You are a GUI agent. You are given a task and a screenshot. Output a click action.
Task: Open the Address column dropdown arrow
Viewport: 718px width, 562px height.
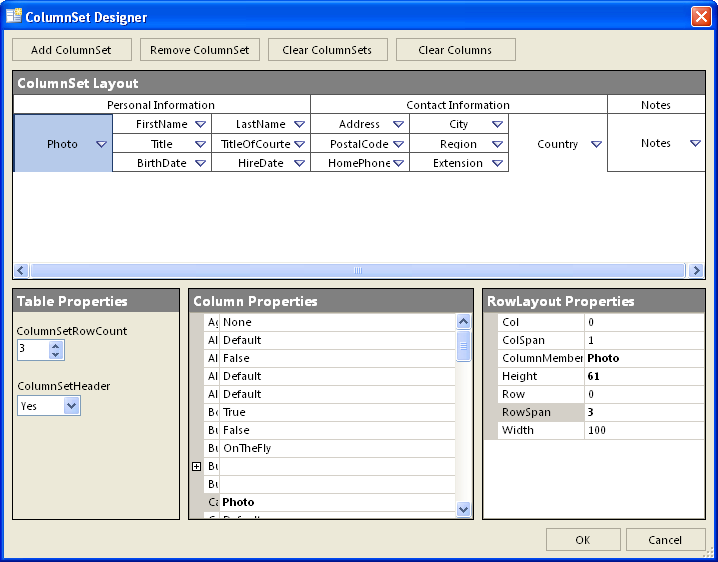(398, 124)
